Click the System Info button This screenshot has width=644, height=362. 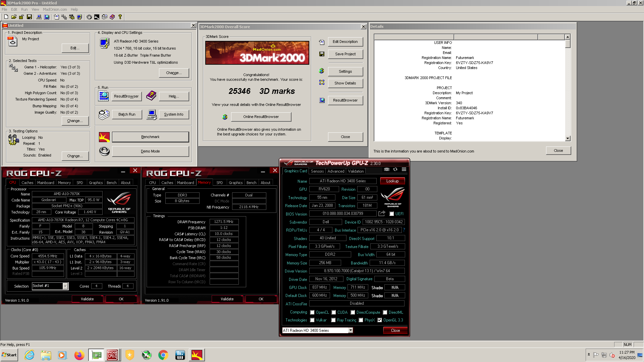click(x=174, y=114)
